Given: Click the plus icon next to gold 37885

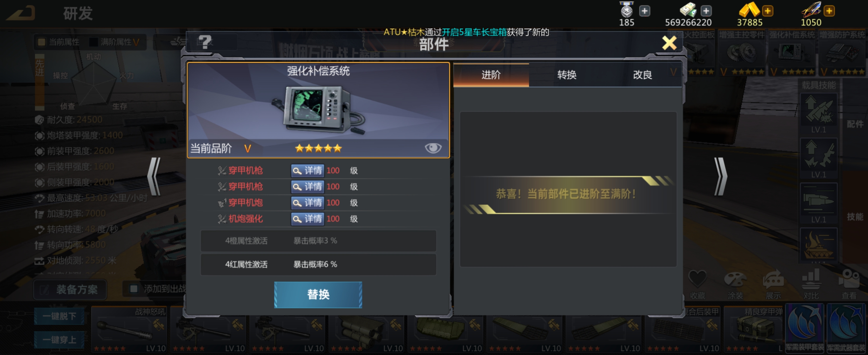Looking at the screenshot, I should (768, 11).
